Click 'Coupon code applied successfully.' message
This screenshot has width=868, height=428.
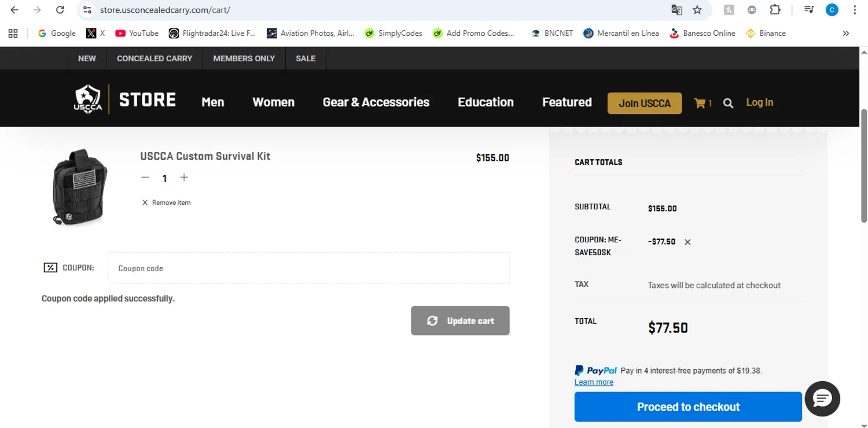108,298
